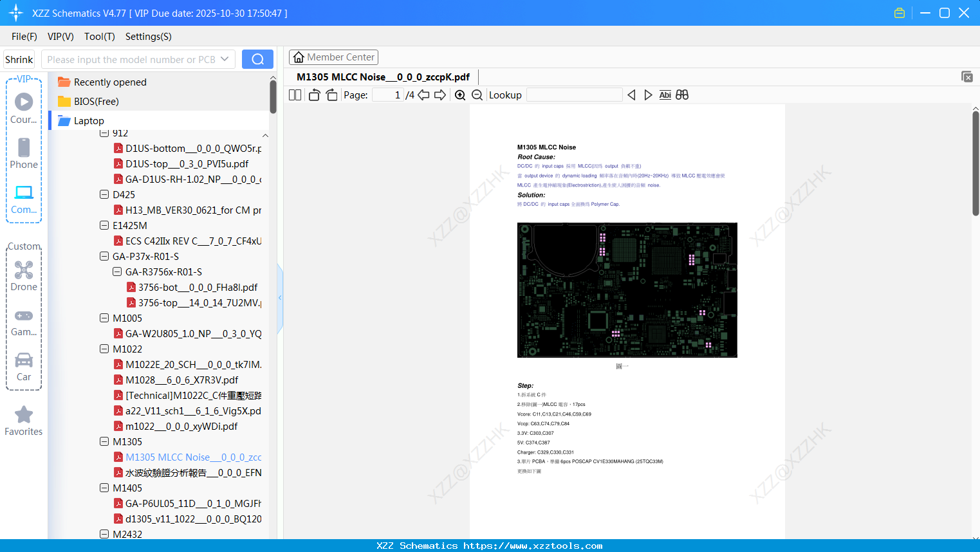Open the Courses sidebar icon

click(24, 107)
